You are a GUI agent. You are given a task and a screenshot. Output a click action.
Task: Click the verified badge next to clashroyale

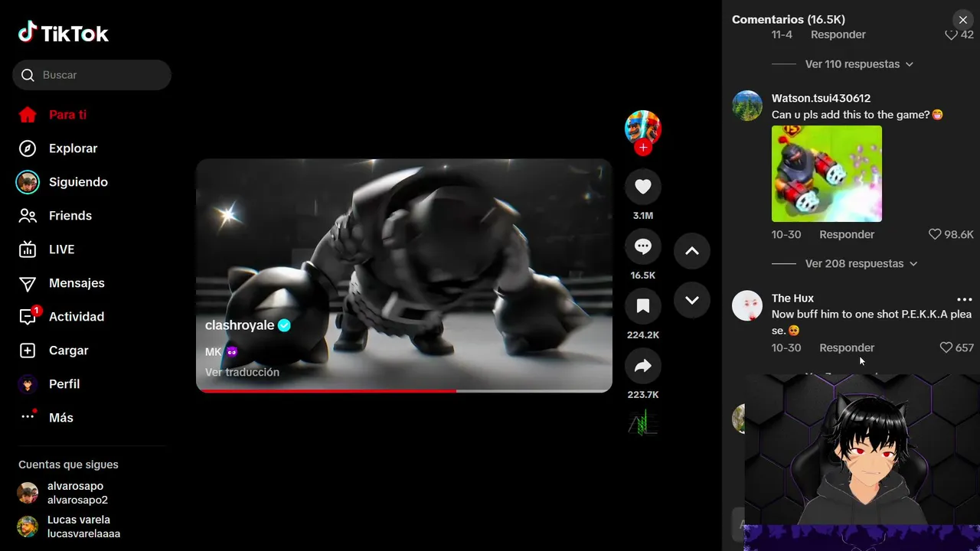284,325
